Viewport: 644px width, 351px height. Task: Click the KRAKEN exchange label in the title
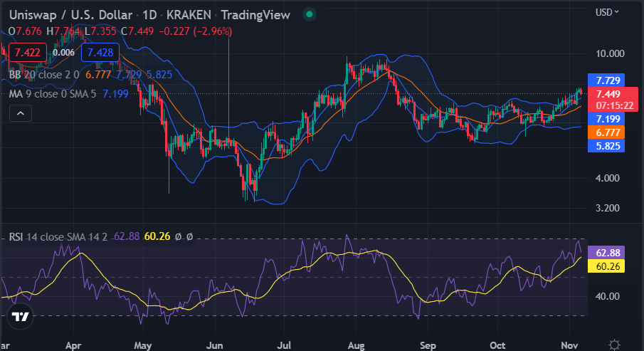[x=189, y=15]
